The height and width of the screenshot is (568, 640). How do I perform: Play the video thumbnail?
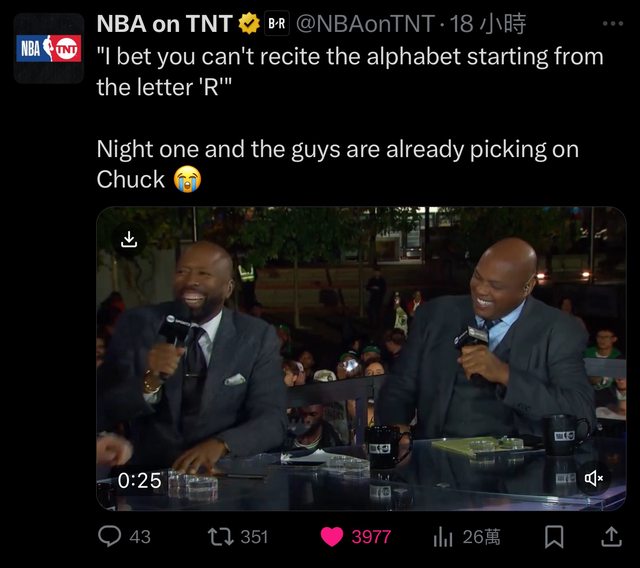(361, 359)
